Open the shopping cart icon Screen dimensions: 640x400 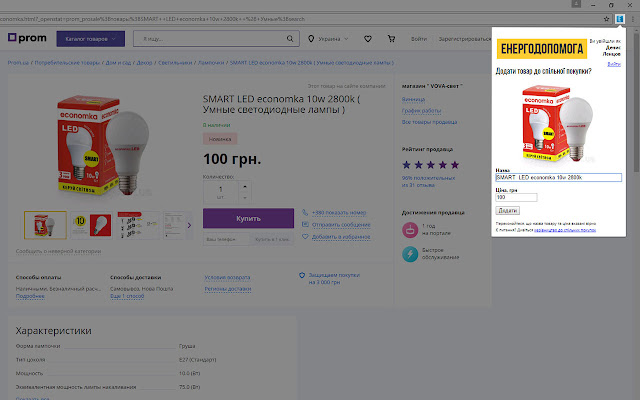(x=391, y=39)
